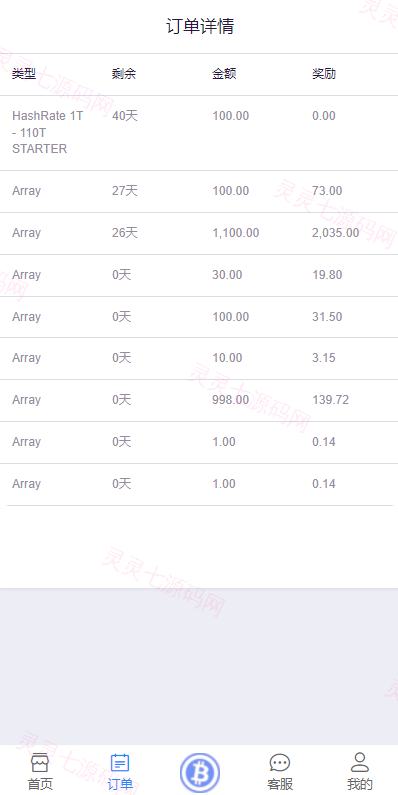
Task: Select the order with reward 19.80
Action: click(199, 275)
